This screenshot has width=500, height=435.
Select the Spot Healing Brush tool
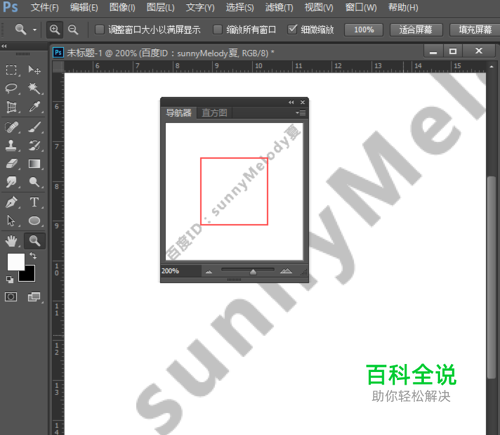[x=11, y=127]
